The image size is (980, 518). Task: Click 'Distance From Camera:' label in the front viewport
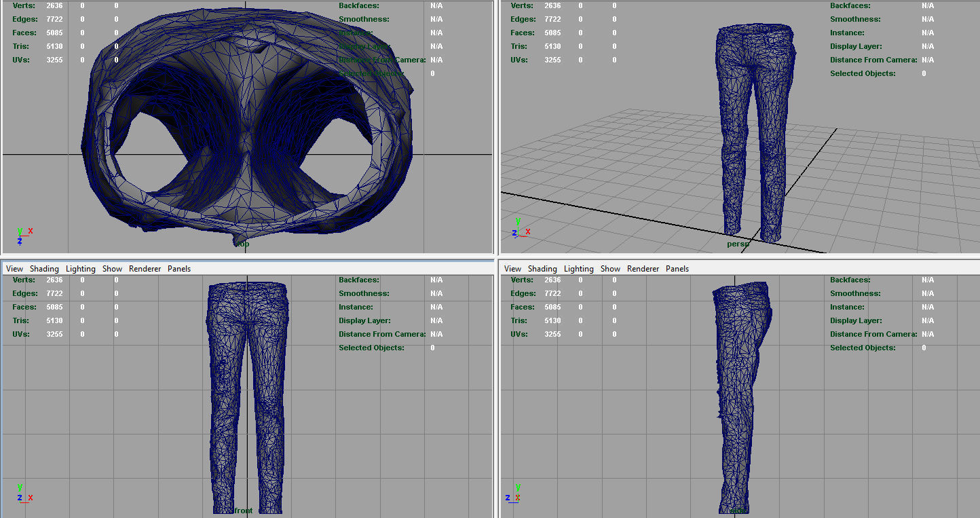[x=382, y=334]
